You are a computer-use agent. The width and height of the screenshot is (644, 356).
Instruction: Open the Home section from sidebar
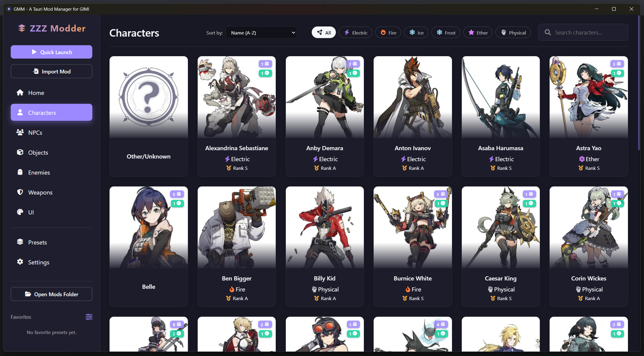click(36, 92)
